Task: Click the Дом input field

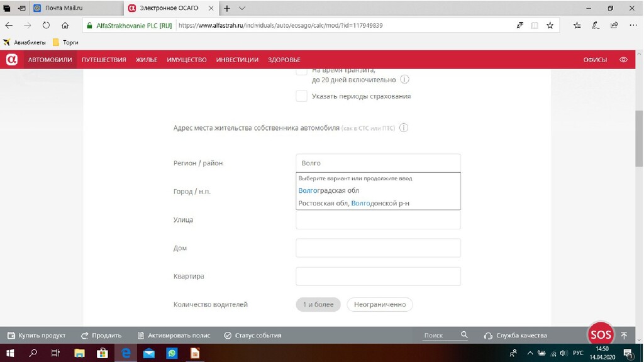Action: click(378, 248)
